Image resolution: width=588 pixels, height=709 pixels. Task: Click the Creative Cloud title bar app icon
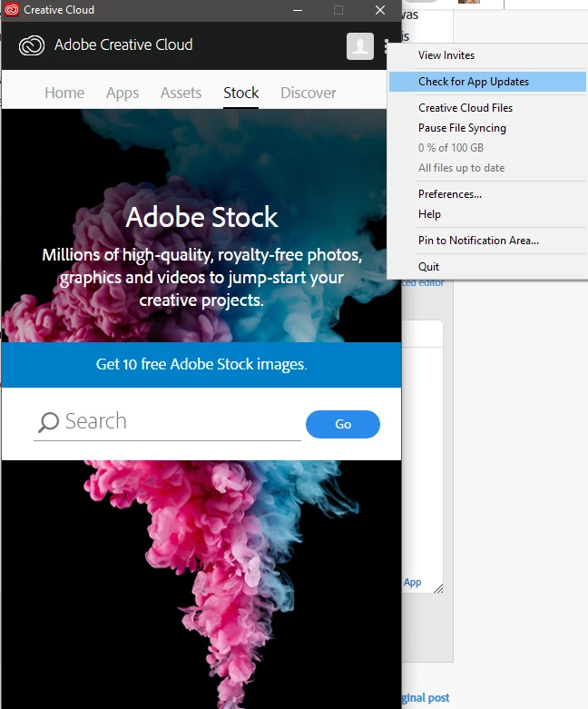pos(12,9)
